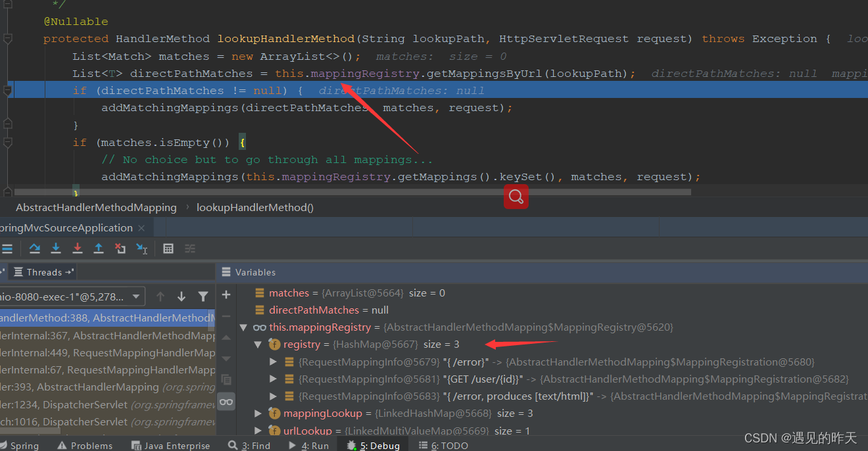Click the @Nullable annotation in code
This screenshot has height=451, width=868.
pyautogui.click(x=76, y=22)
